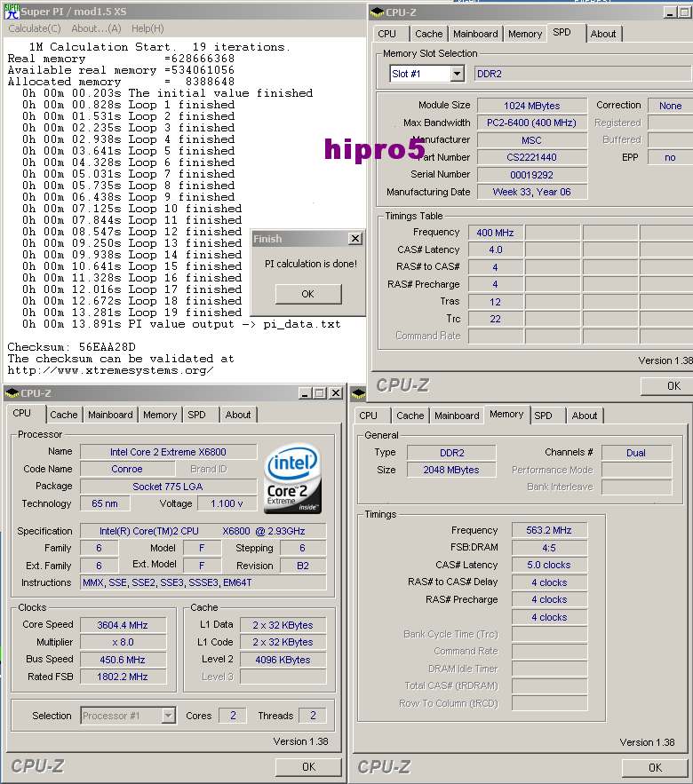Click the PC2-6400 (400 MHz) bandwidth value
This screenshot has width=693, height=784.
532,123
